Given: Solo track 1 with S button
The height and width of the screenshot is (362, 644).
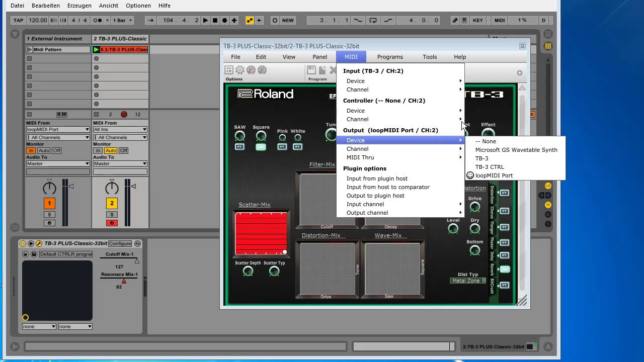Looking at the screenshot, I should click(49, 215).
